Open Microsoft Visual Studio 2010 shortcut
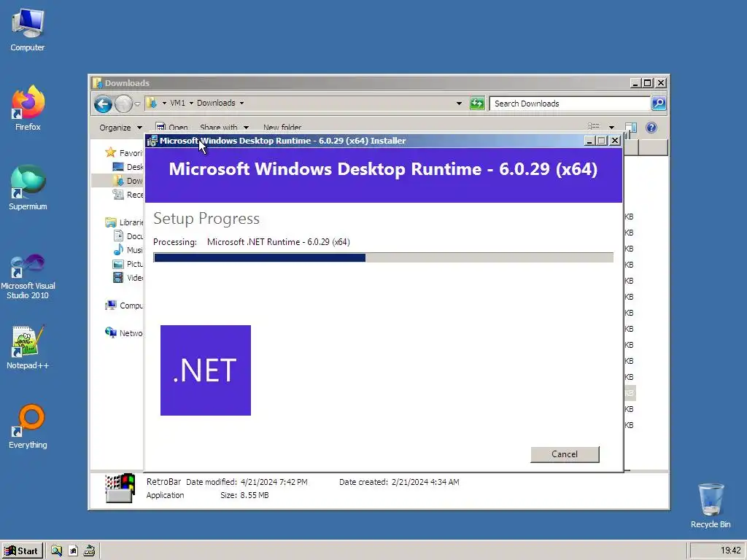This screenshot has width=747, height=560. tap(28, 276)
